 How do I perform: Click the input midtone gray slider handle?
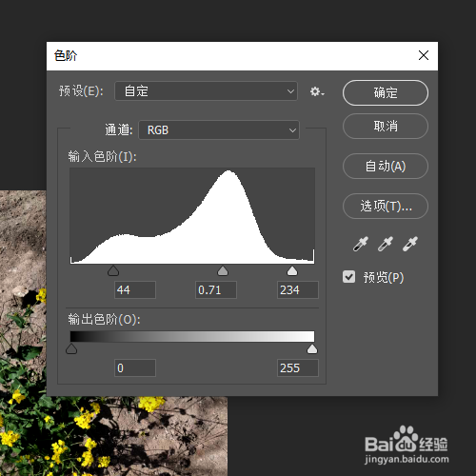point(223,271)
